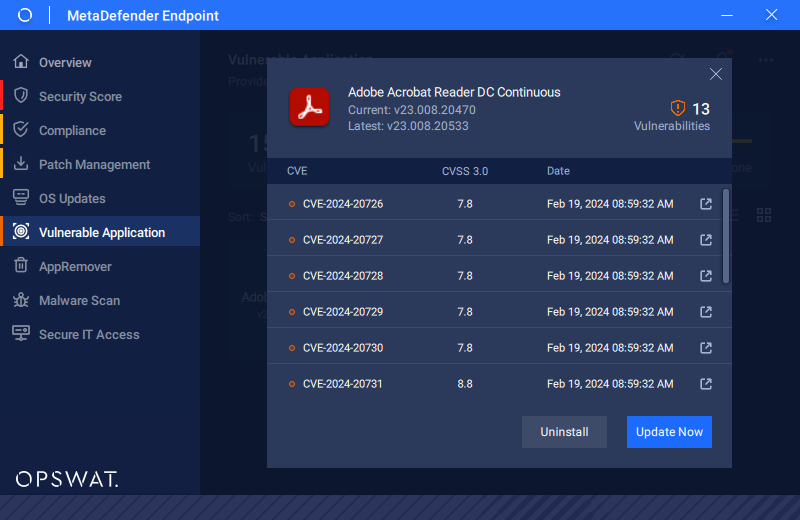Click the CVSS 3.0 column header

pos(465,171)
